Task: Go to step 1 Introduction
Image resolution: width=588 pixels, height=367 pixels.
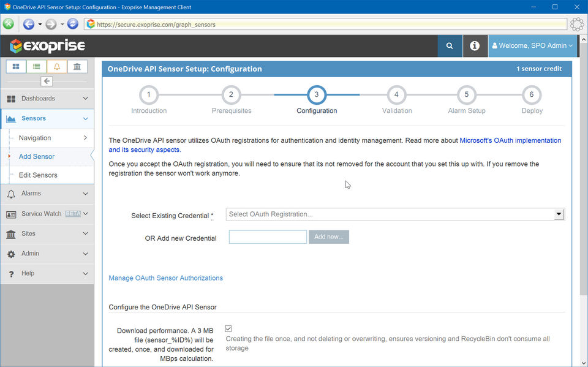Action: click(x=149, y=94)
